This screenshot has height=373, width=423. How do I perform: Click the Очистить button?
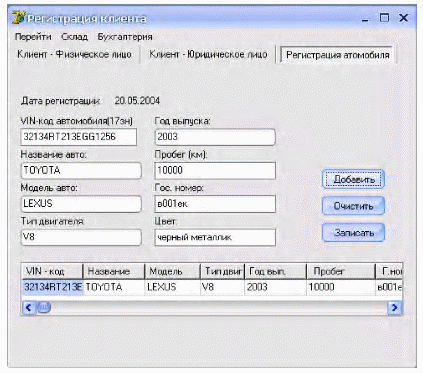point(353,206)
